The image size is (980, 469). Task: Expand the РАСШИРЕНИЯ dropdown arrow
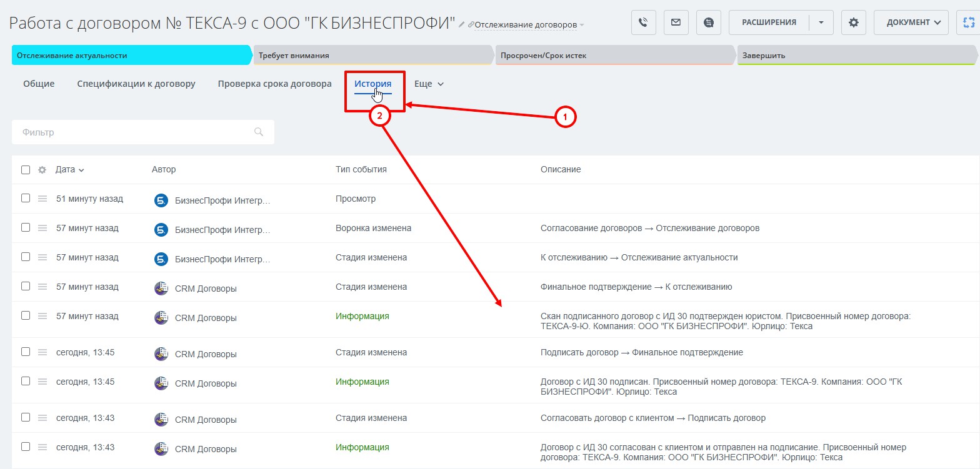(821, 22)
